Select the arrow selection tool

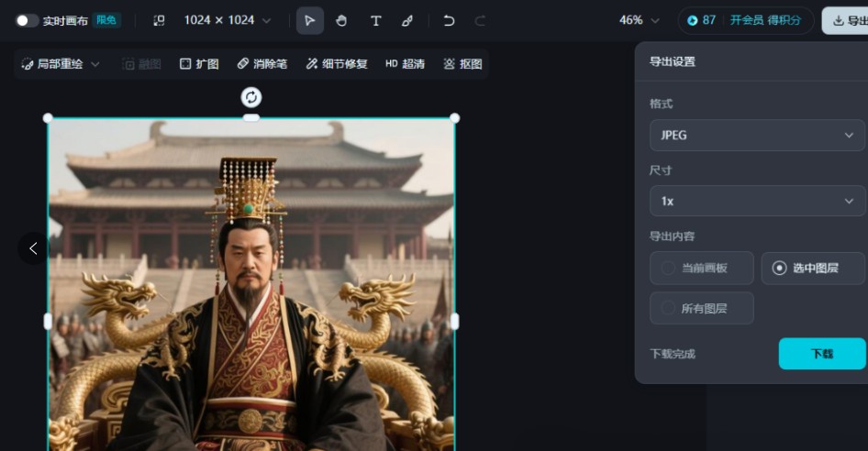(x=309, y=20)
